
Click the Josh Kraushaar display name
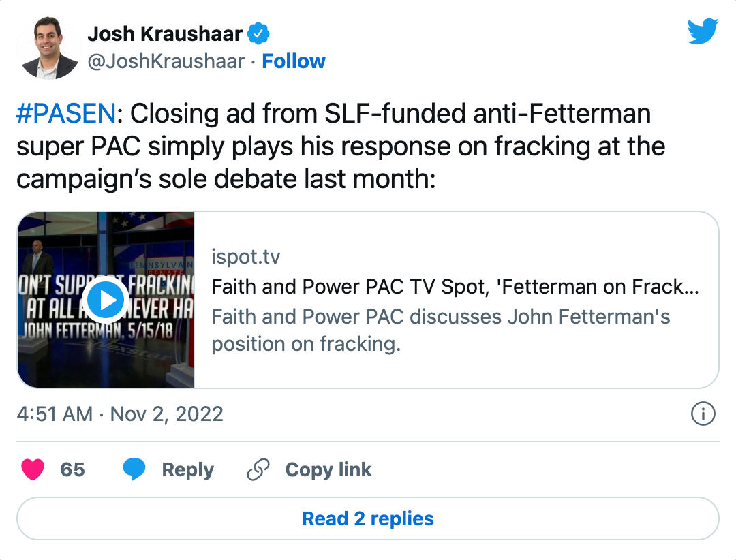pos(166,33)
